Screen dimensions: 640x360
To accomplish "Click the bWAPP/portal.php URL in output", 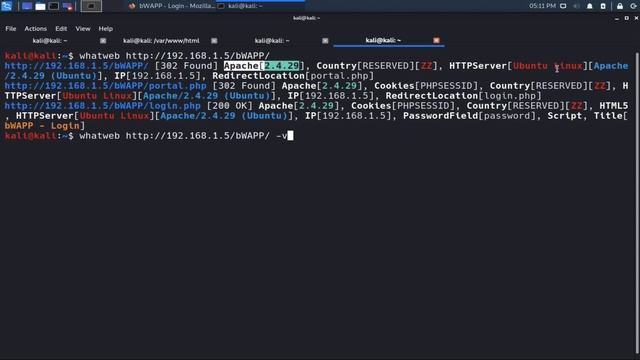I will (x=106, y=86).
